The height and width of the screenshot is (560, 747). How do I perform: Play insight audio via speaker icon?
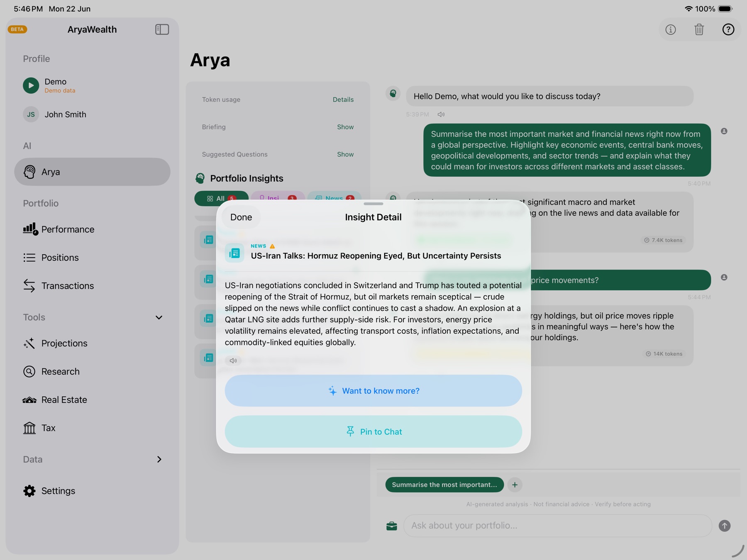pyautogui.click(x=233, y=360)
